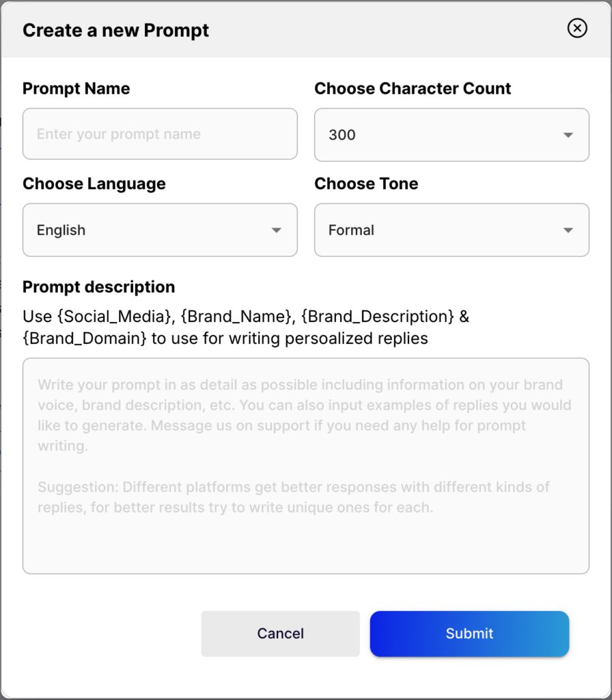Click the Prompt Name input field
The width and height of the screenshot is (612, 700).
[x=160, y=134]
